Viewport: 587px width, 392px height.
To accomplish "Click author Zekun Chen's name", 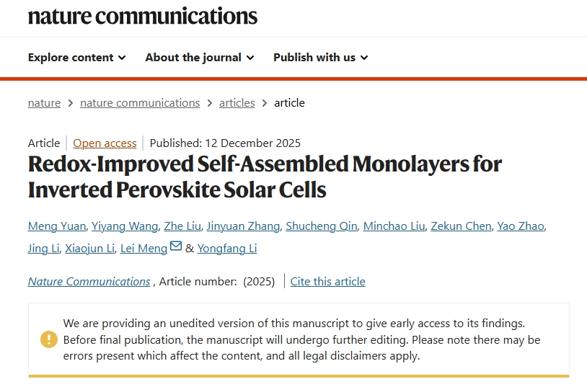I will 462,226.
